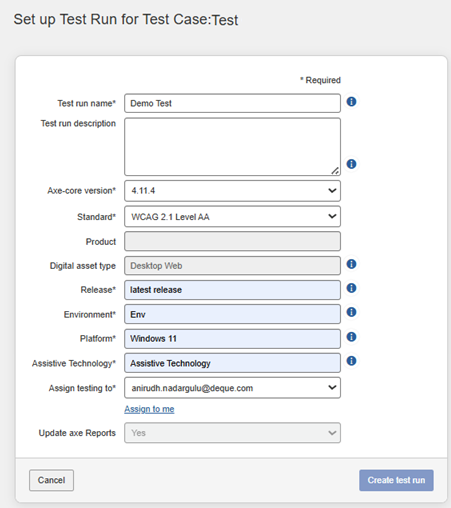This screenshot has width=451, height=508.
Task: Click the Release input field
Action: tap(232, 290)
